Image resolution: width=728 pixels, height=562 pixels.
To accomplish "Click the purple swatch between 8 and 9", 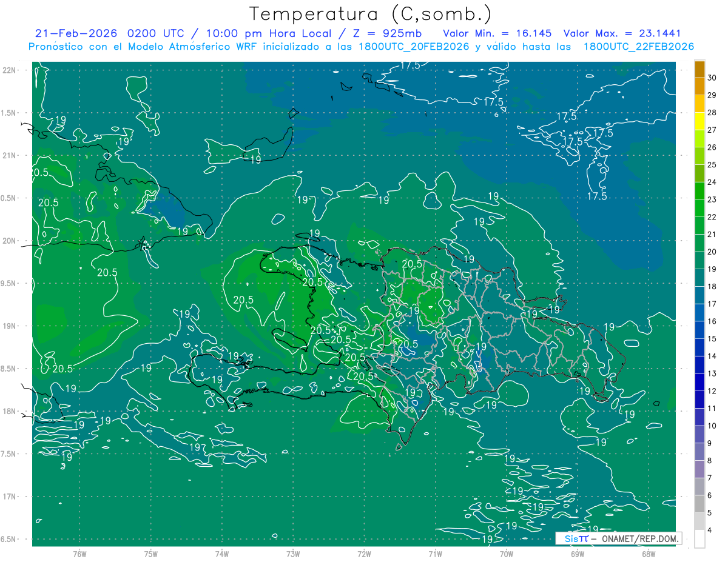I will point(699,452).
